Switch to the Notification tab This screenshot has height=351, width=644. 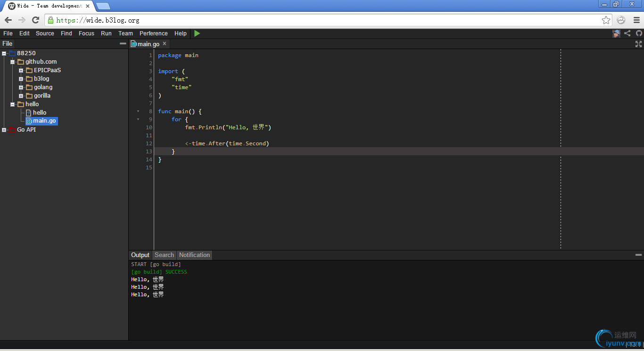point(194,255)
